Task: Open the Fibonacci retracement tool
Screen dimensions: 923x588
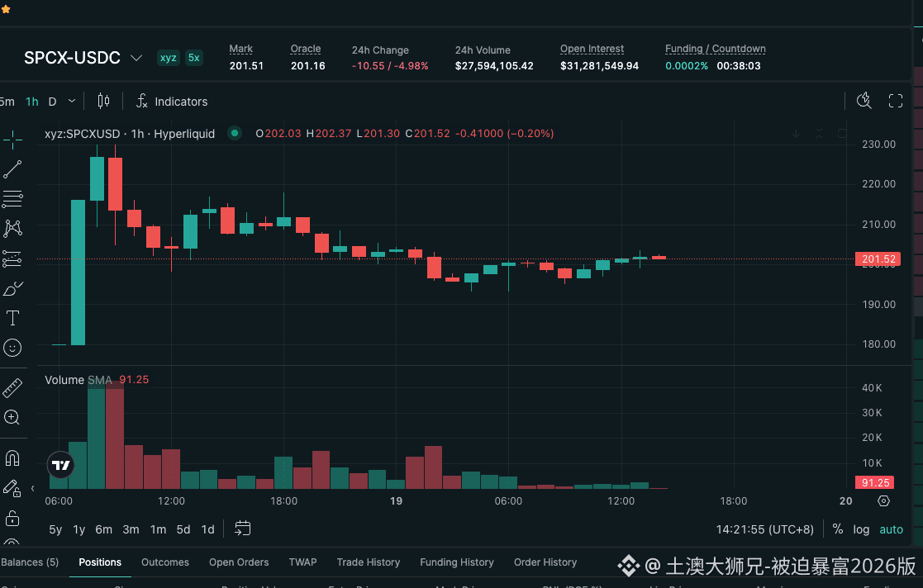Action: (x=12, y=199)
